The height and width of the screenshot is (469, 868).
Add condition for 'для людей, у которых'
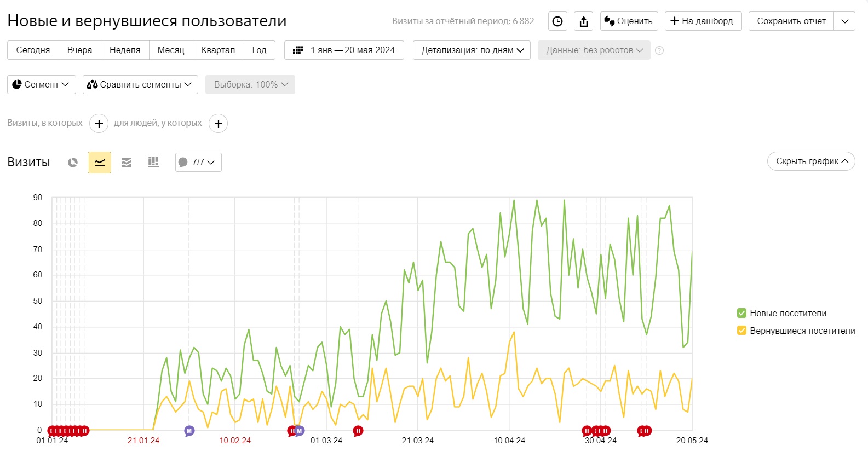pos(218,124)
